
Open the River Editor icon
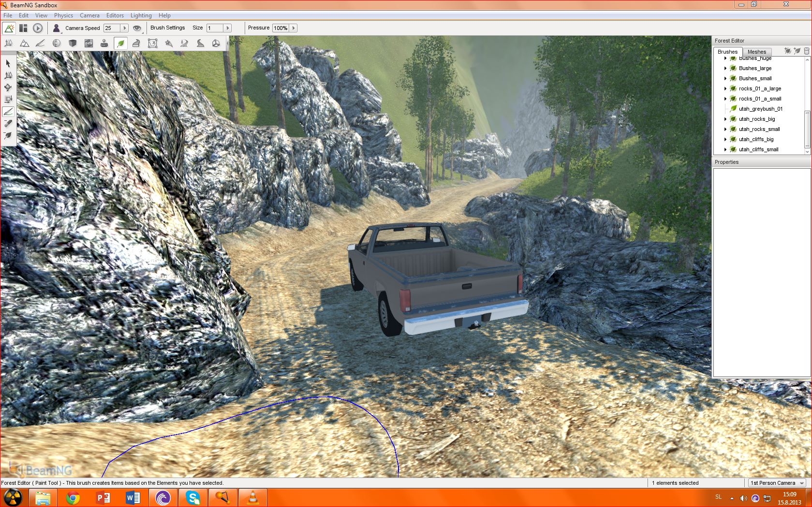click(x=184, y=43)
